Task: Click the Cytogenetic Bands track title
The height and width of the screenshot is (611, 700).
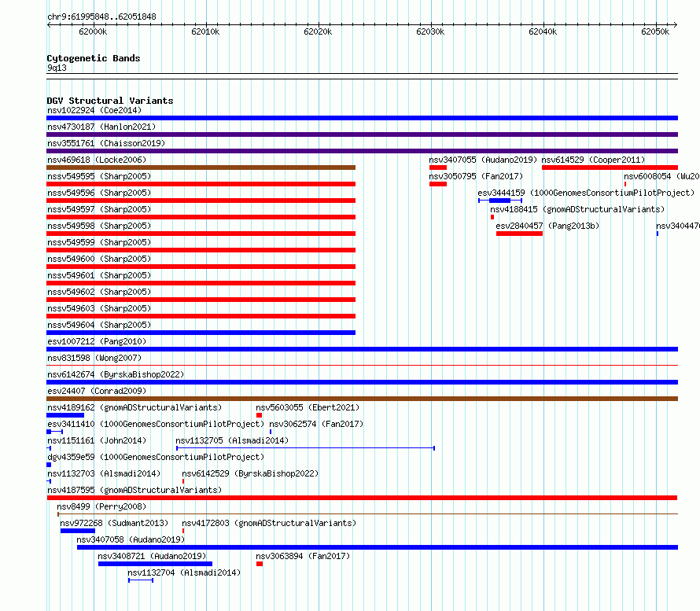Action: click(94, 58)
